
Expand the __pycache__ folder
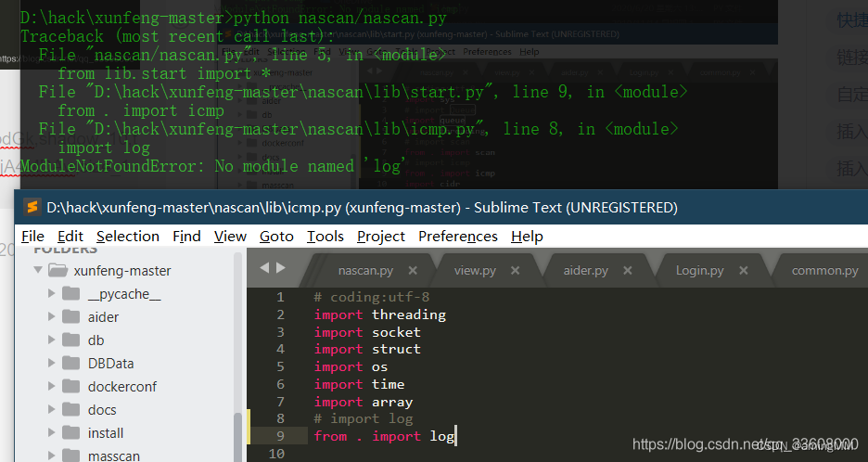coord(52,293)
